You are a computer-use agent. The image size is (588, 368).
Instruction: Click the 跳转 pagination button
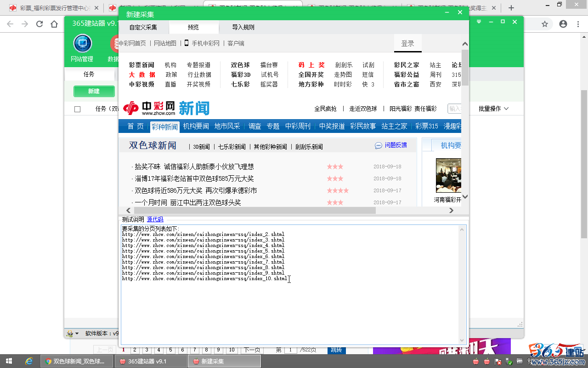[x=336, y=350]
